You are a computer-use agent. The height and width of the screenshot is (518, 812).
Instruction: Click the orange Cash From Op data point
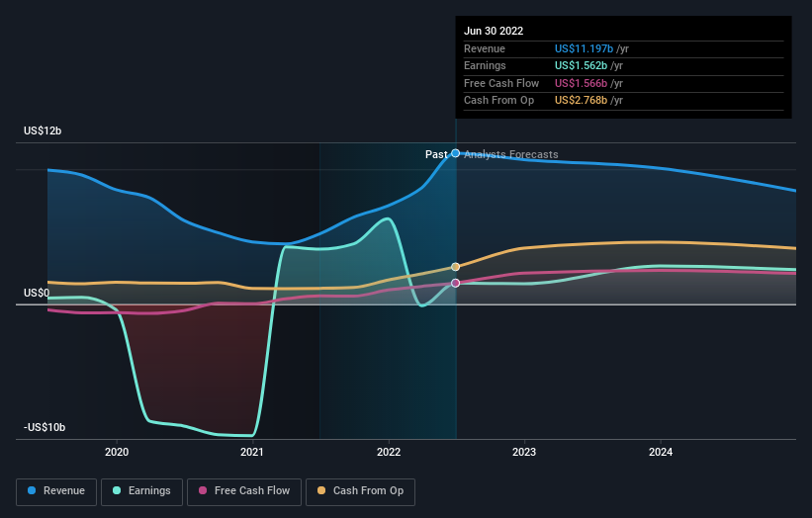click(455, 267)
